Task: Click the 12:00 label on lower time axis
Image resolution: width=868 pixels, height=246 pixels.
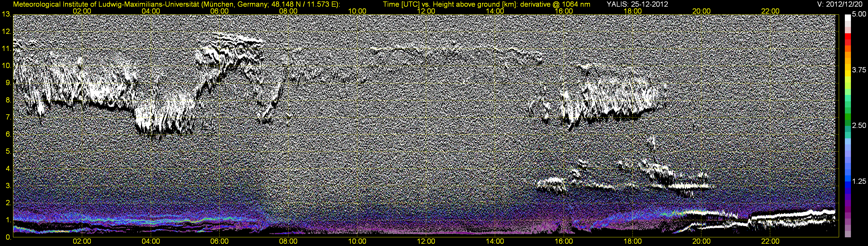Action: (426, 242)
